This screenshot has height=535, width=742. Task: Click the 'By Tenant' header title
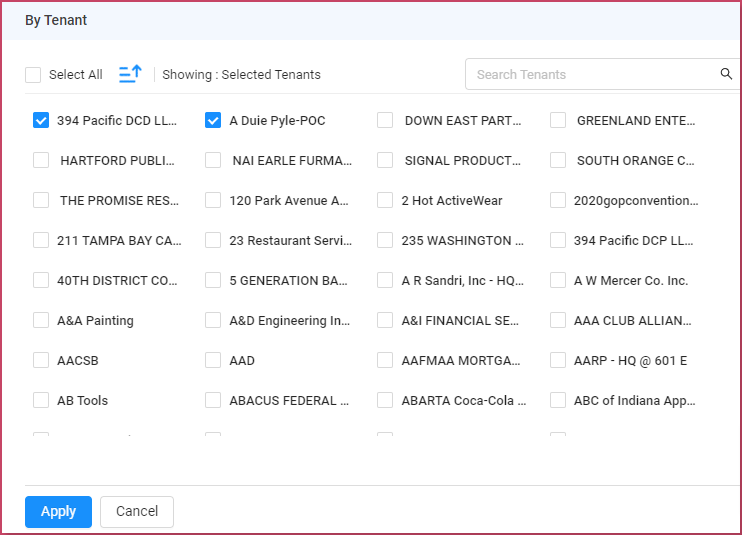[x=56, y=20]
